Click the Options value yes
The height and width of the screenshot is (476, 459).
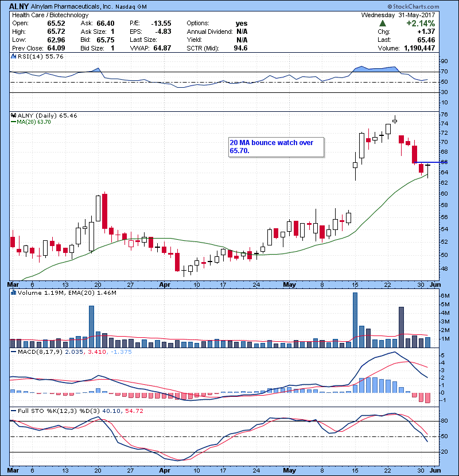(242, 24)
